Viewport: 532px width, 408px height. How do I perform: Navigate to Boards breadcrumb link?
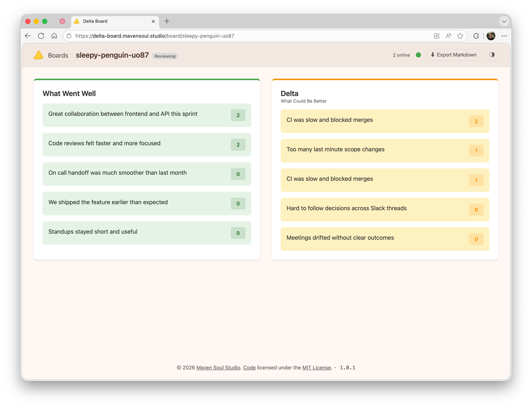58,55
